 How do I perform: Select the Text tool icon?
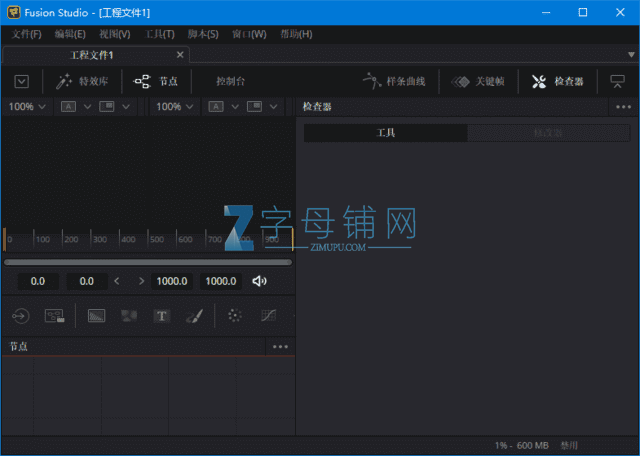(161, 315)
